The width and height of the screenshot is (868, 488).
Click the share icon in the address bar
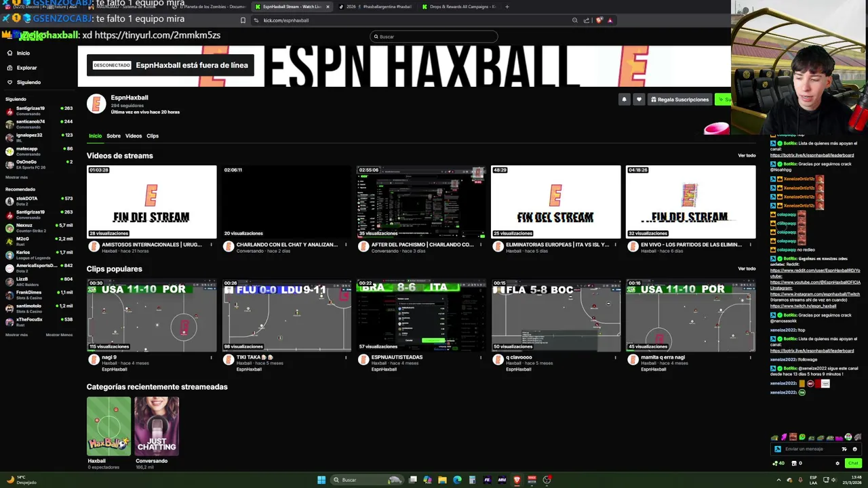pyautogui.click(x=587, y=20)
